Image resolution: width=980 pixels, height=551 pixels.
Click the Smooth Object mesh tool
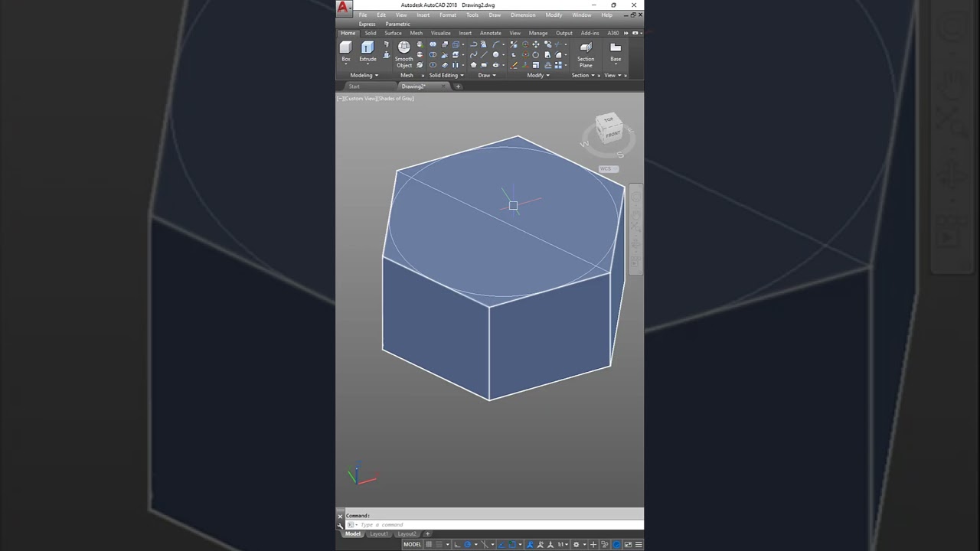pyautogui.click(x=404, y=53)
